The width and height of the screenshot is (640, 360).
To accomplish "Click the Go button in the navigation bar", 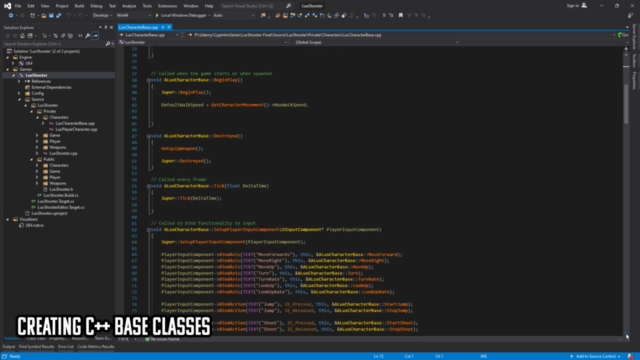I will (x=623, y=35).
